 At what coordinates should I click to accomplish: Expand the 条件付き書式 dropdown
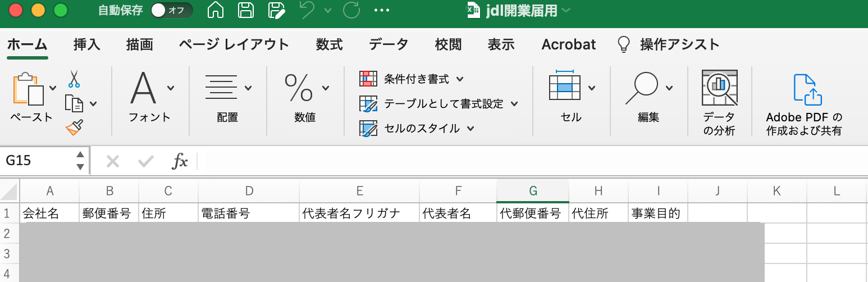pyautogui.click(x=412, y=79)
